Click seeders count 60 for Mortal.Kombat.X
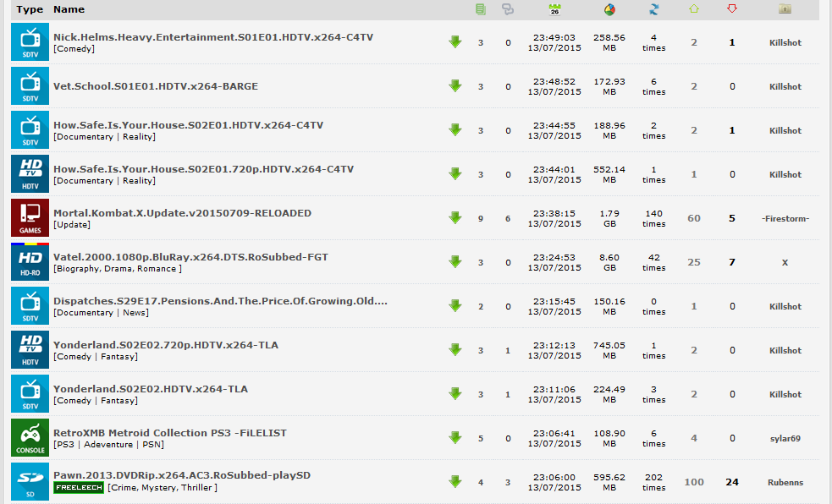This screenshot has height=504, width=832. click(694, 218)
